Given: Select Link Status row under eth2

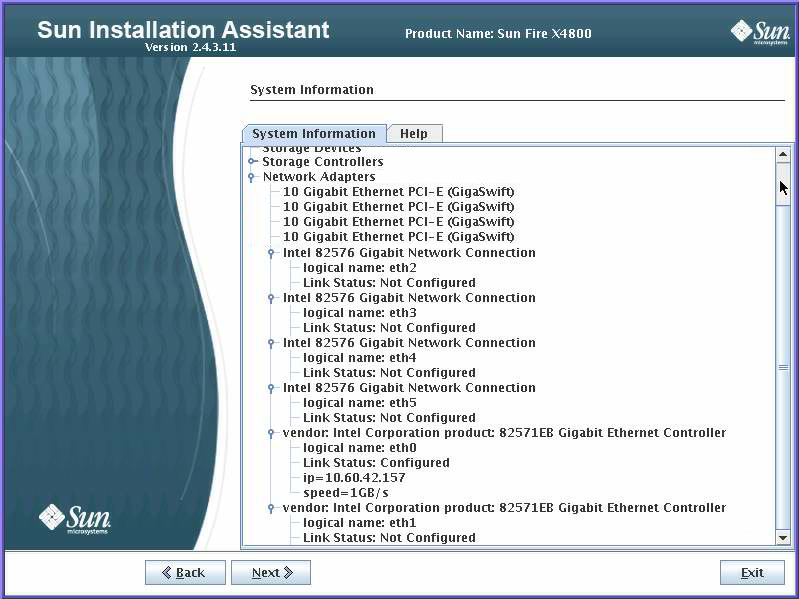Looking at the screenshot, I should (389, 283).
